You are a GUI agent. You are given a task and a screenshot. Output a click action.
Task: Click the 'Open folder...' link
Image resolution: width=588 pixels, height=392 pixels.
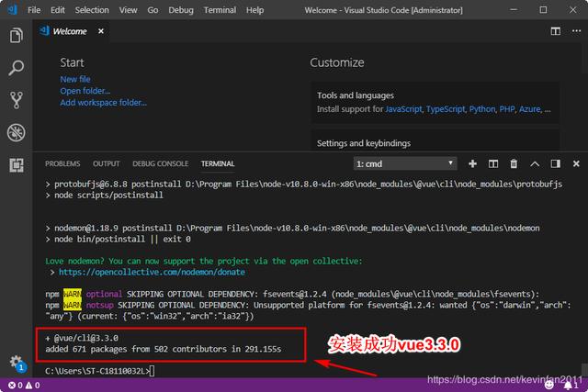(85, 91)
